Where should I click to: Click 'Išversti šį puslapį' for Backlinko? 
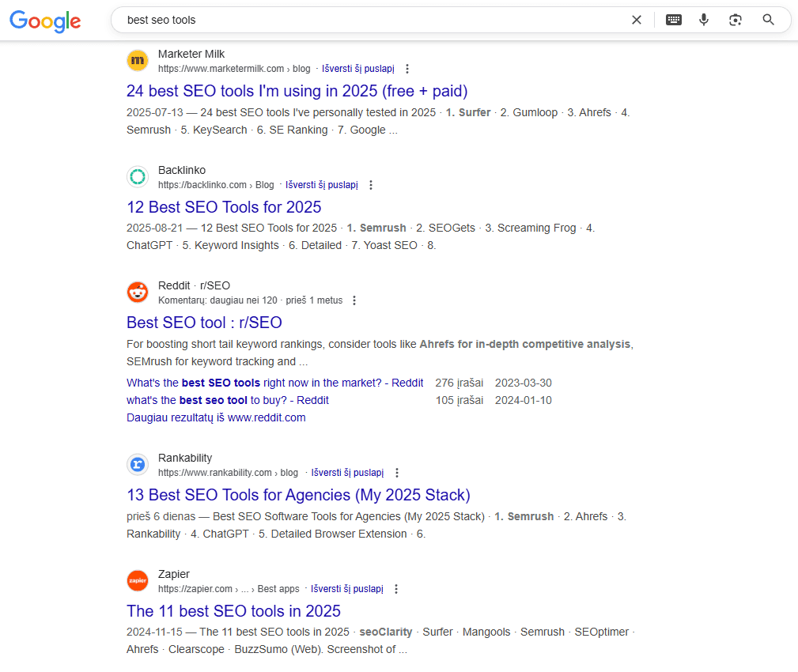point(322,185)
